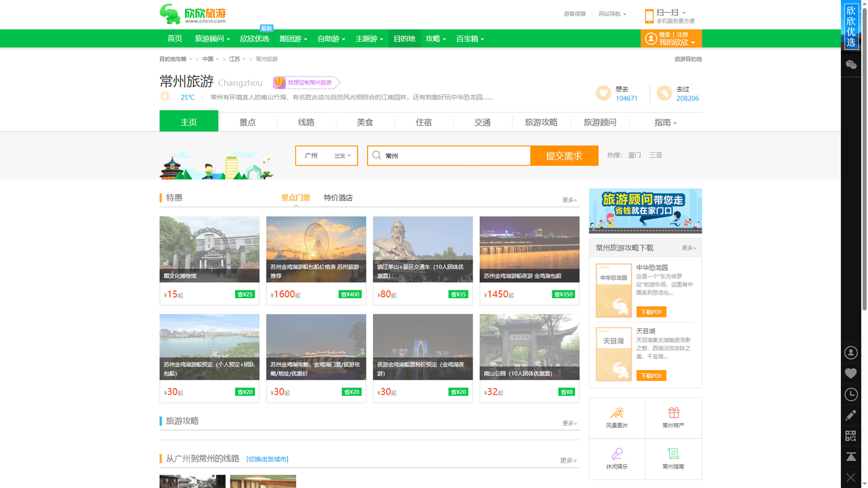The height and width of the screenshot is (488, 868).
Task: Open the 网站导航 dropdown
Action: coord(612,14)
